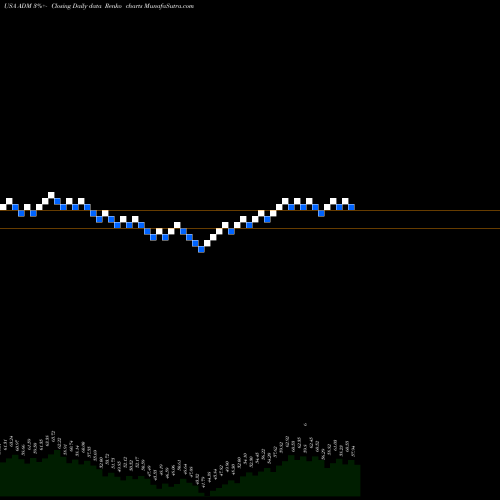500x500 pixels.
Task: Click the 'USA ADM' chart title text
Action: (18, 6)
